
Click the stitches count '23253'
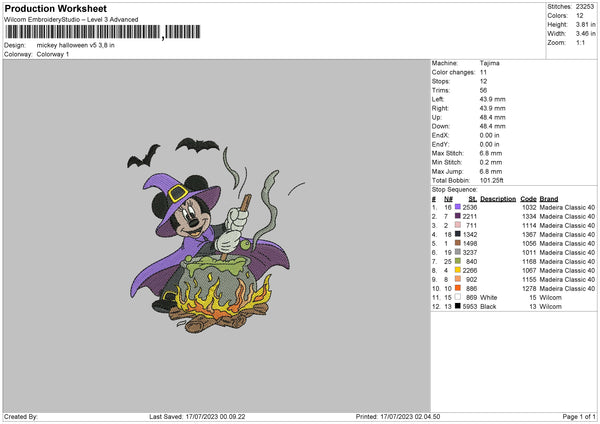(585, 7)
